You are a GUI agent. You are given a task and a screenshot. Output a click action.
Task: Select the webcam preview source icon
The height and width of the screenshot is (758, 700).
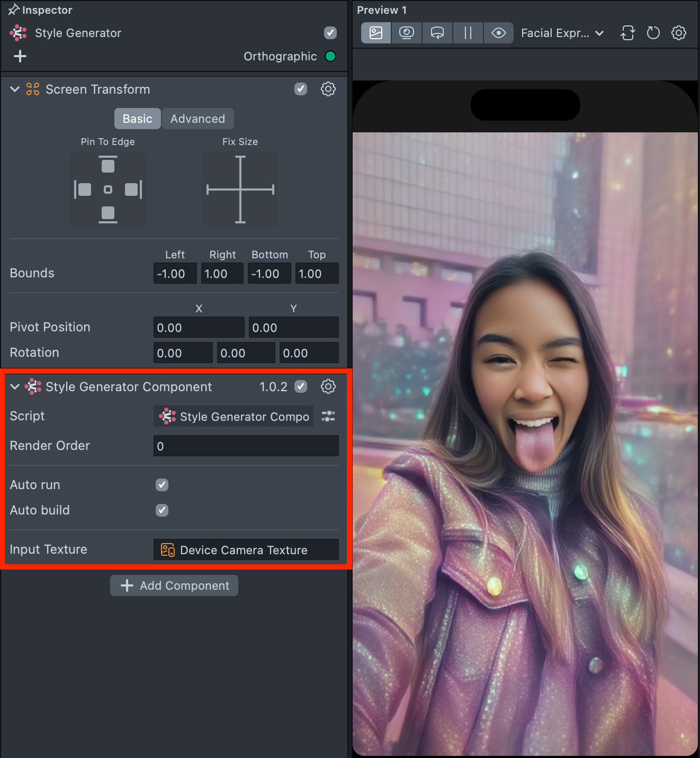(x=407, y=33)
